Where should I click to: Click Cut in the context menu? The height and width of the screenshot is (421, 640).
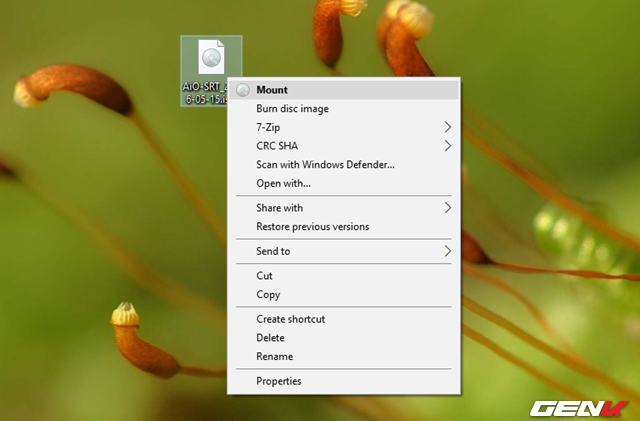pyautogui.click(x=264, y=276)
